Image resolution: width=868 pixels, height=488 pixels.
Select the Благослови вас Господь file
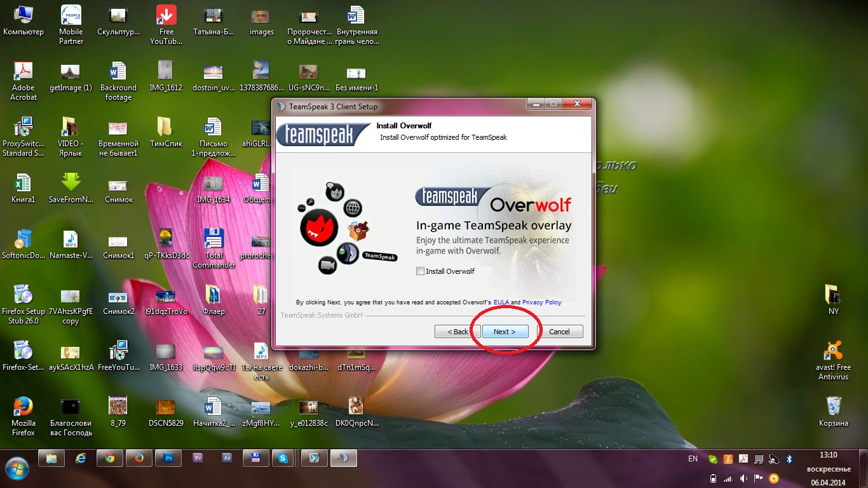(71, 416)
